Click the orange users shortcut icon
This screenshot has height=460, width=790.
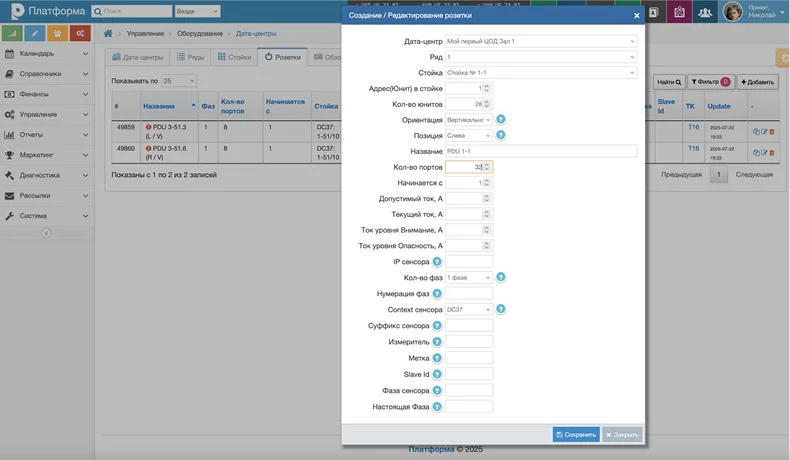pyautogui.click(x=57, y=33)
